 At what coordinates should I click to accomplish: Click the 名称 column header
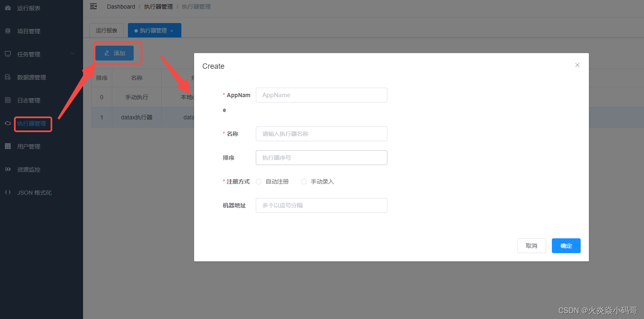point(137,78)
